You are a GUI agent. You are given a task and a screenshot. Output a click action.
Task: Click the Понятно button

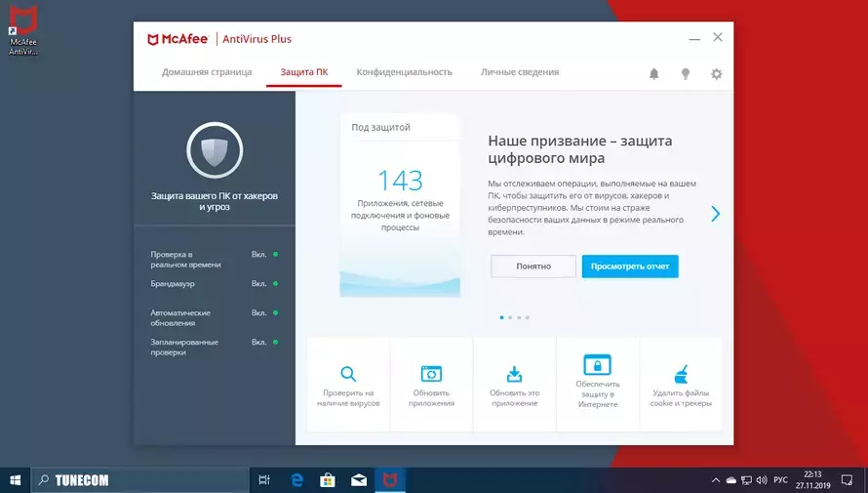(x=533, y=267)
